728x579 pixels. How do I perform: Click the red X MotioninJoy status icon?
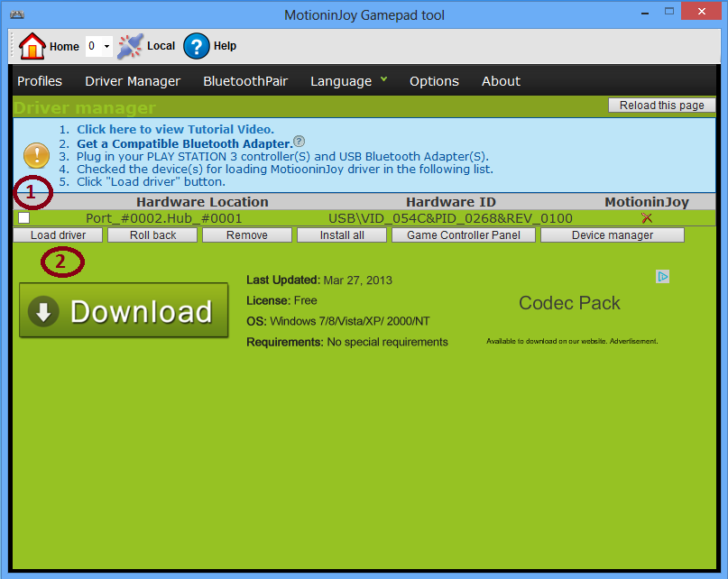(x=646, y=217)
